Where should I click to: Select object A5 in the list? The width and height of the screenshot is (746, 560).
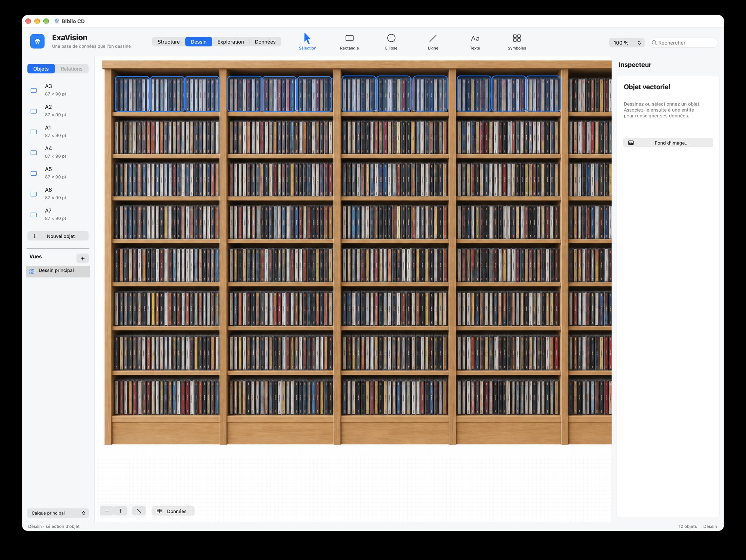click(58, 173)
